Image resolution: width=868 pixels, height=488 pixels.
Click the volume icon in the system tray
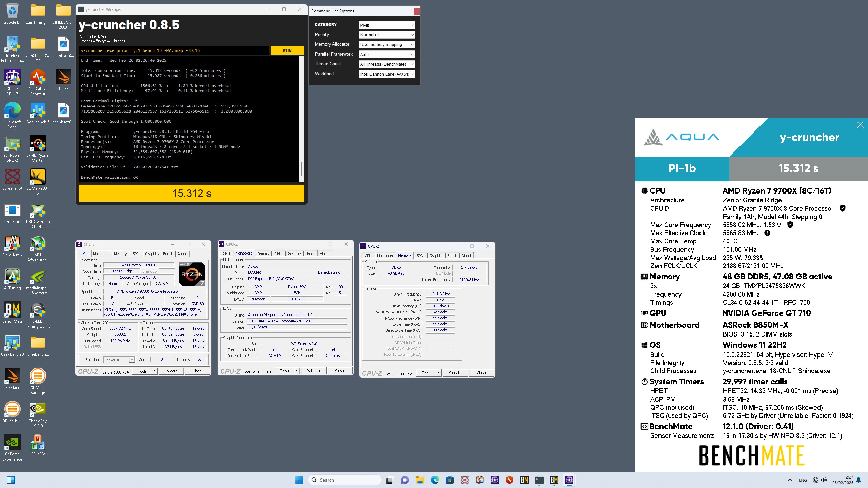[x=824, y=480]
